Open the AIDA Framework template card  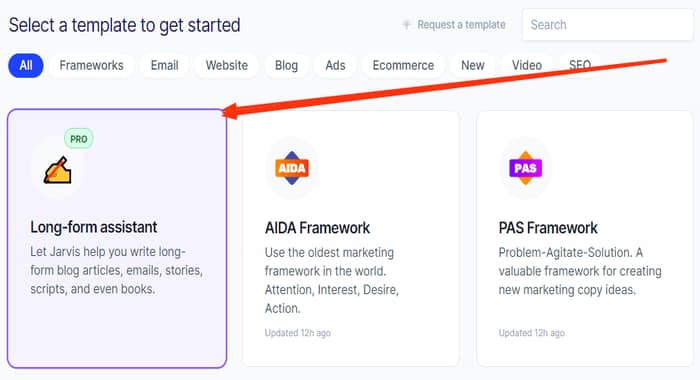coord(351,238)
